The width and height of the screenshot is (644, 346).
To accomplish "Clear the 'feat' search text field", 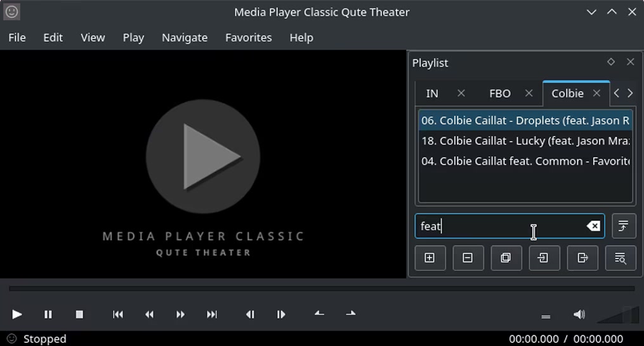I will [x=593, y=226].
